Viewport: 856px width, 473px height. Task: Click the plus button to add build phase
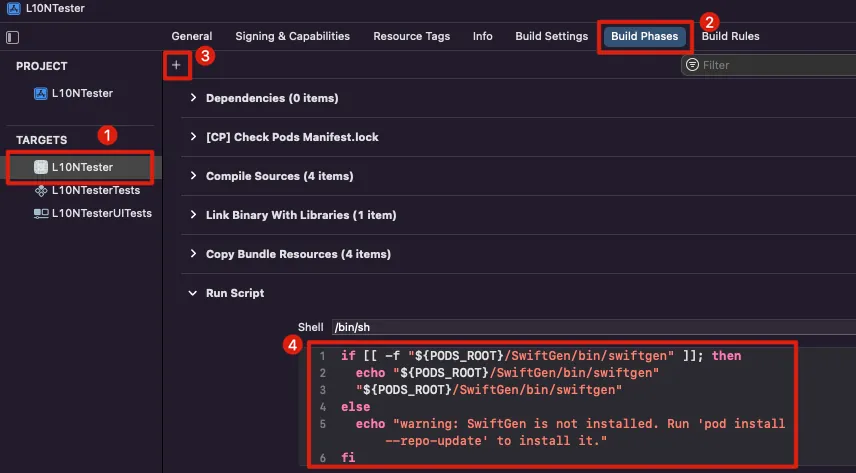pos(176,65)
